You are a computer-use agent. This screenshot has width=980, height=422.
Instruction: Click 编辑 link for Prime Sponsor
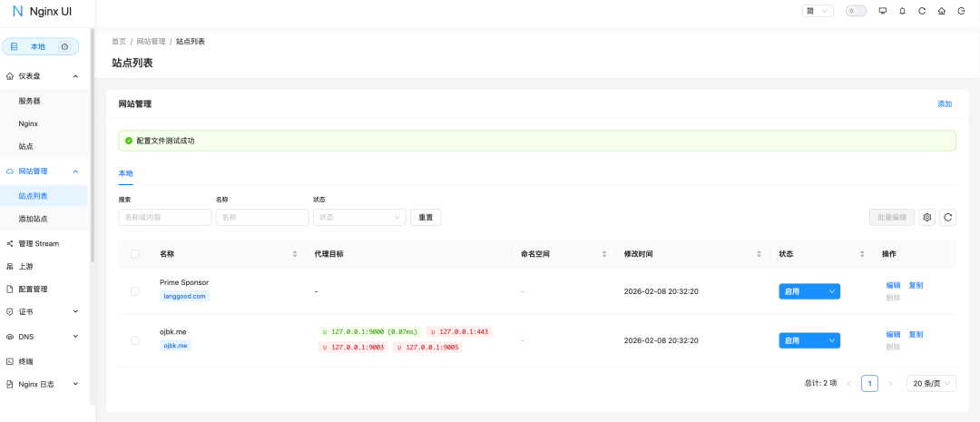tap(893, 285)
